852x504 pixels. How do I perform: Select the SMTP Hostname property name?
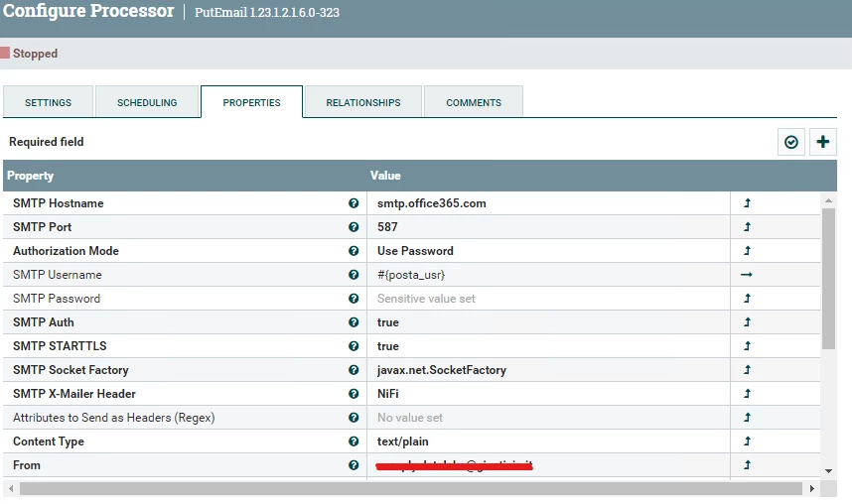(59, 203)
